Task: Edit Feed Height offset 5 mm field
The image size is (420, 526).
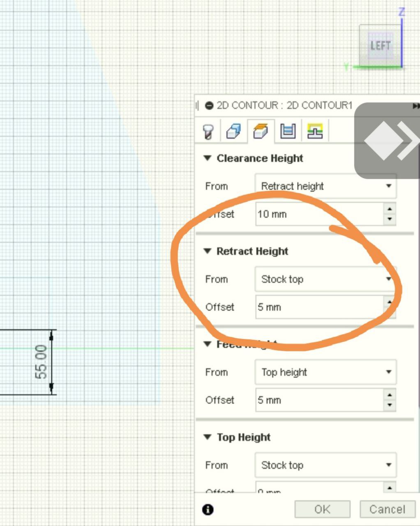Action: pyautogui.click(x=320, y=400)
